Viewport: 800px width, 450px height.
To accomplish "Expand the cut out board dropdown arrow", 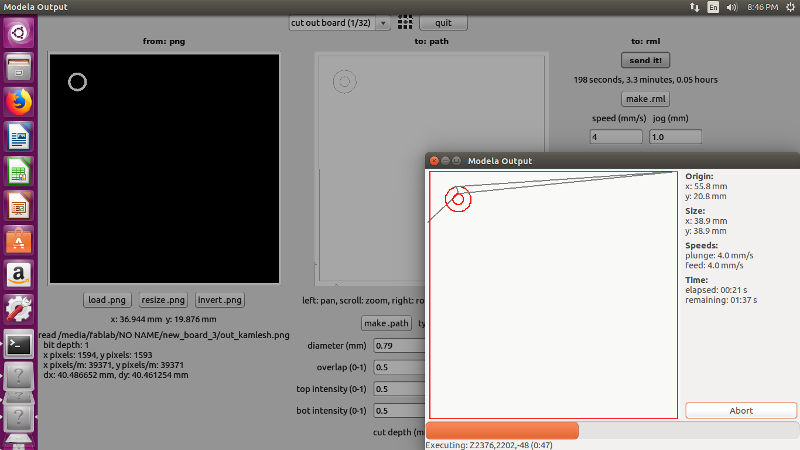I will coord(383,23).
